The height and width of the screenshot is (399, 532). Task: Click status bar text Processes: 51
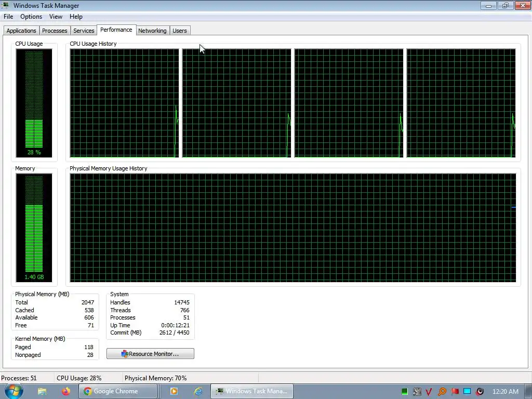coord(19,378)
